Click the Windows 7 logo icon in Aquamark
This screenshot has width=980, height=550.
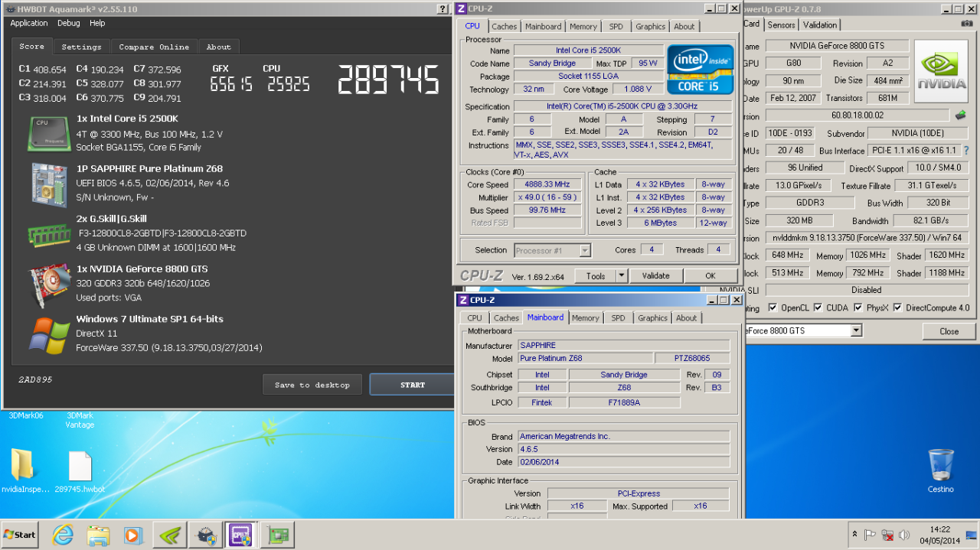pyautogui.click(x=50, y=334)
